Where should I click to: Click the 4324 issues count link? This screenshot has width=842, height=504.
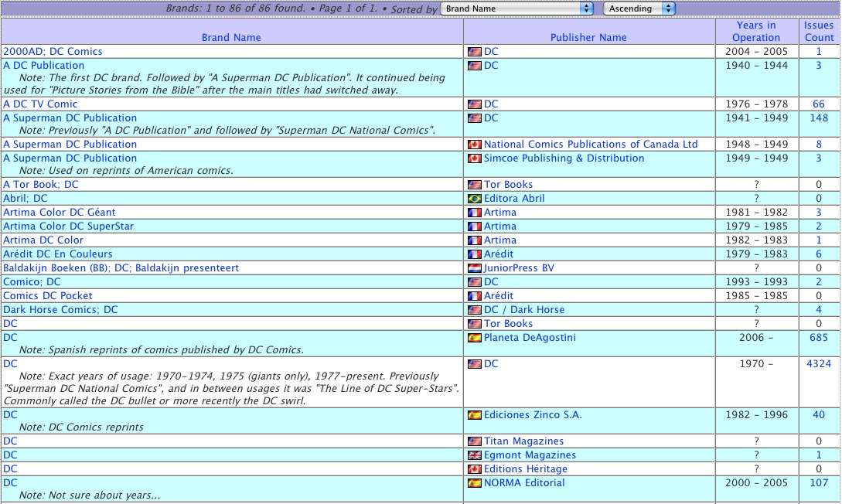pos(819,364)
